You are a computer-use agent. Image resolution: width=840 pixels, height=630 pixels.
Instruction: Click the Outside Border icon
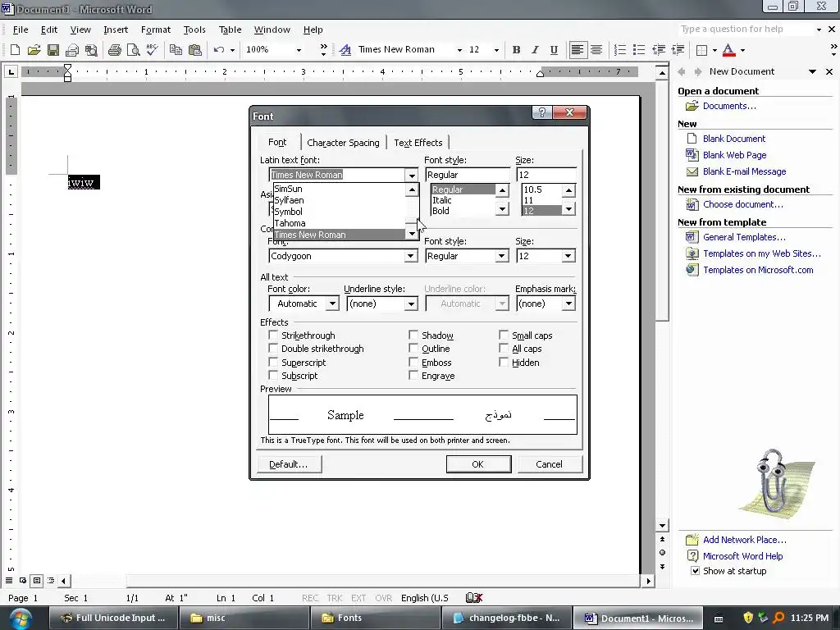pos(701,50)
